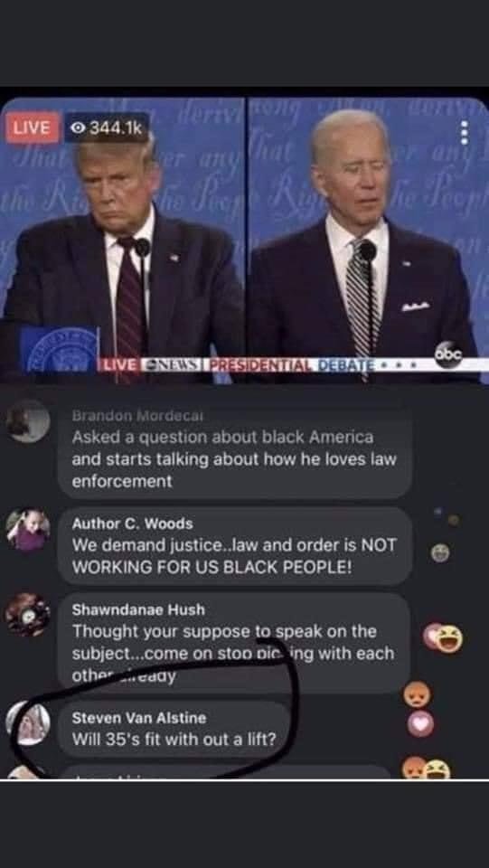Screen dimensions: 489x868
Task: Tap the floating laughing reaction emoji
Action: (448, 638)
